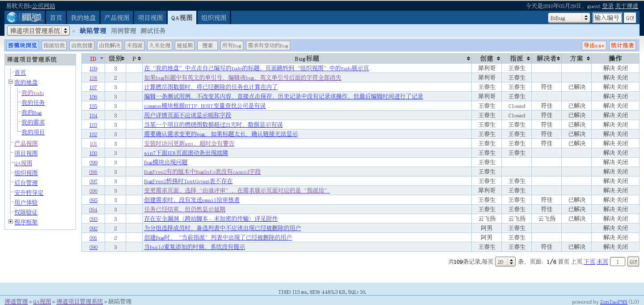Click 导出csv export button
The width and height of the screenshot is (644, 305).
tap(594, 45)
